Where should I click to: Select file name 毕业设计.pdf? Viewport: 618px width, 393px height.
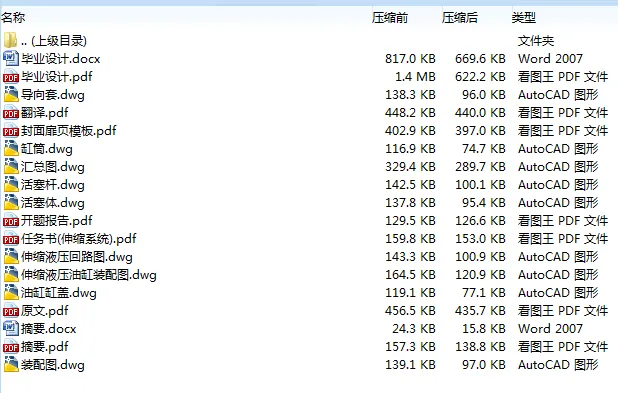tap(57, 76)
